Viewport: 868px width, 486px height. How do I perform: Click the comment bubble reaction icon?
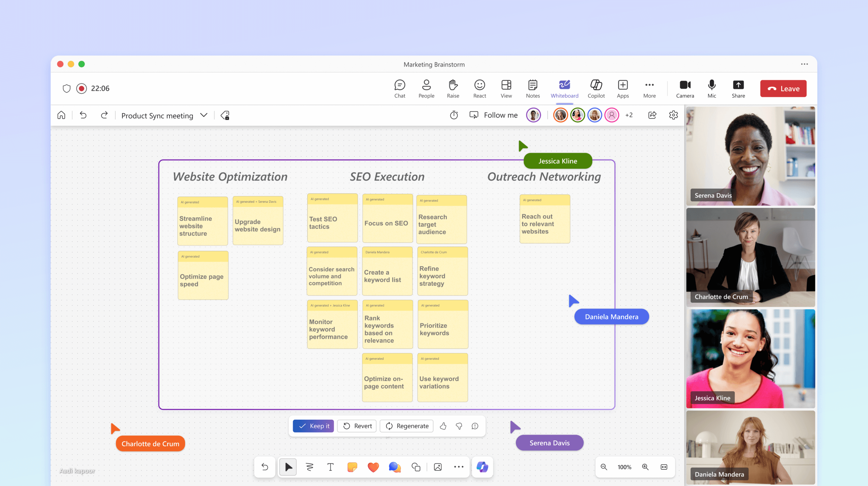coord(476,426)
